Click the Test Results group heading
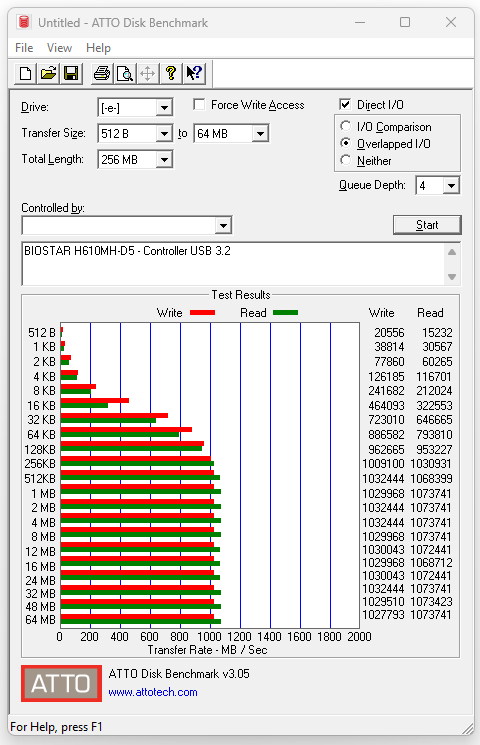480x745 pixels. click(x=241, y=295)
